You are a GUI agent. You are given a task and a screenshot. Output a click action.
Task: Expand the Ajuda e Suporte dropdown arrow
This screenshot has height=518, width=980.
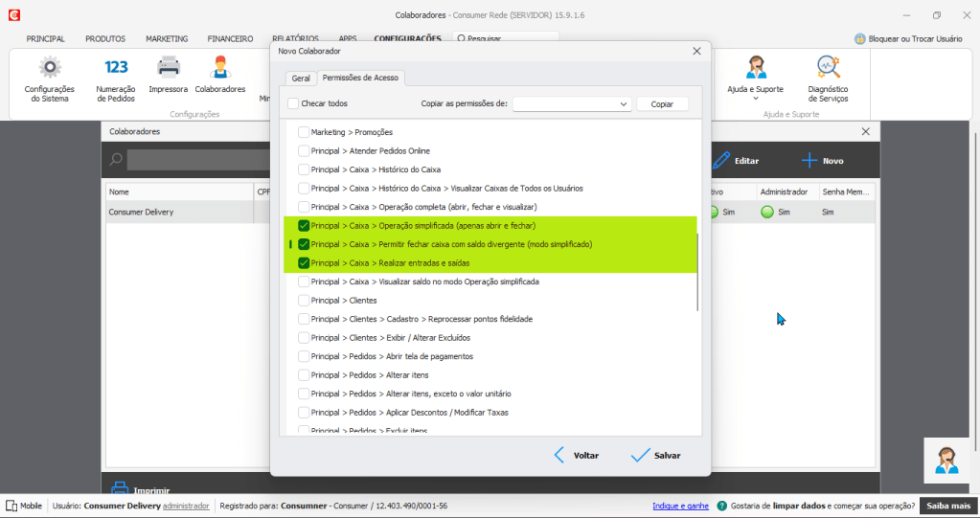click(x=756, y=99)
